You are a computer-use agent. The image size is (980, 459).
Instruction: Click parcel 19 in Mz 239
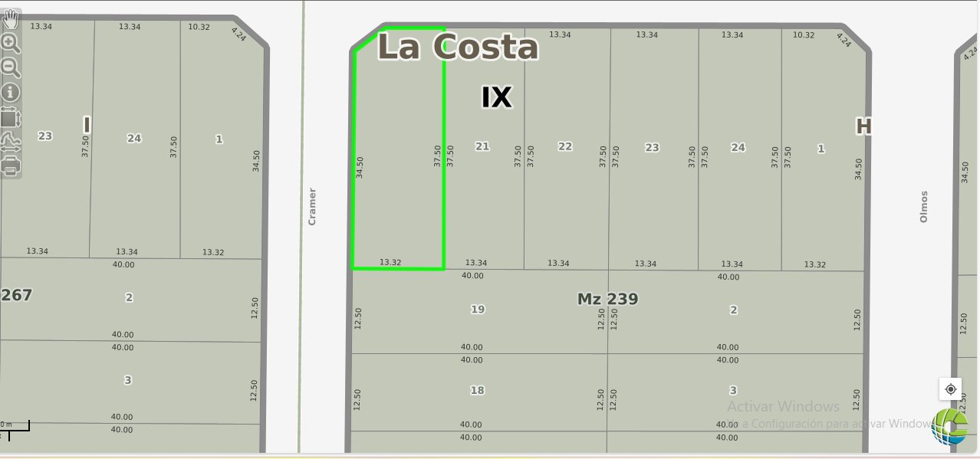click(x=478, y=310)
